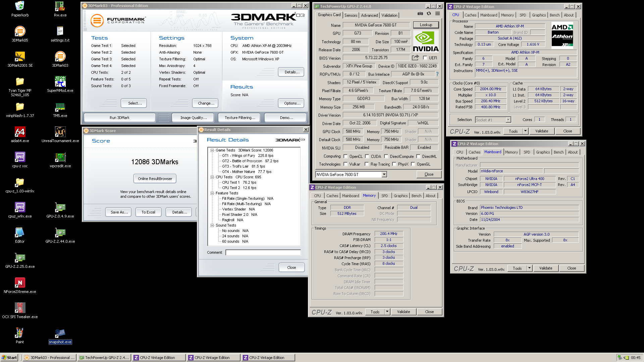Click the Lookup button in GPU-Z
This screenshot has height=362, width=644.
coord(426,25)
